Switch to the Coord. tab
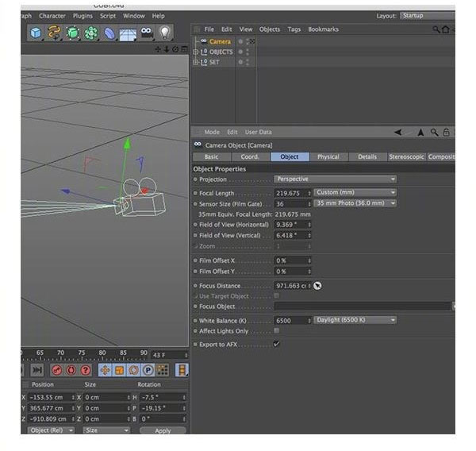This screenshot has height=451, width=476. tap(250, 156)
